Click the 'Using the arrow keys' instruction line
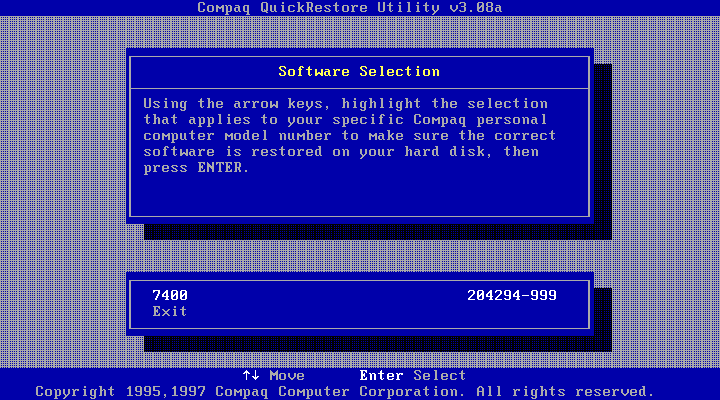 point(345,104)
